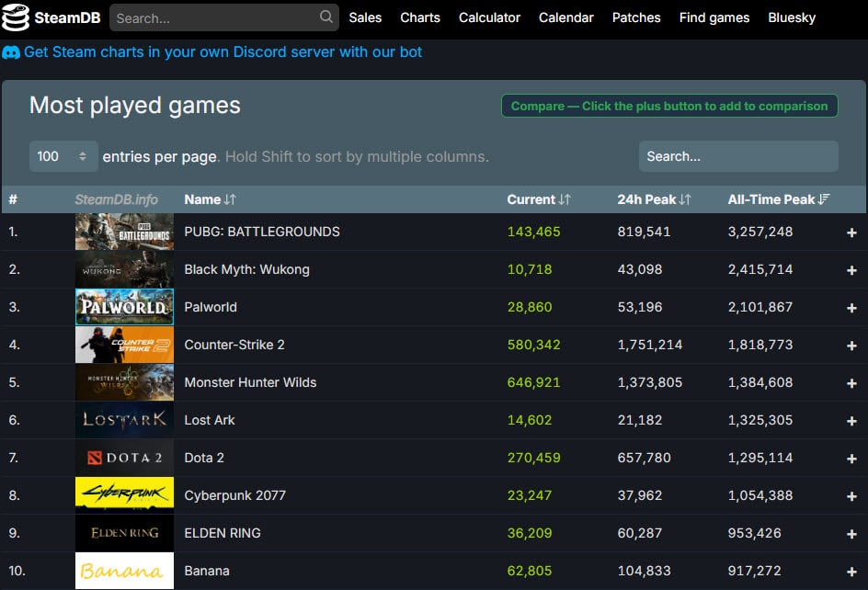This screenshot has height=590, width=868.
Task: Add Dota 2 to comparison with plus
Action: 851,459
